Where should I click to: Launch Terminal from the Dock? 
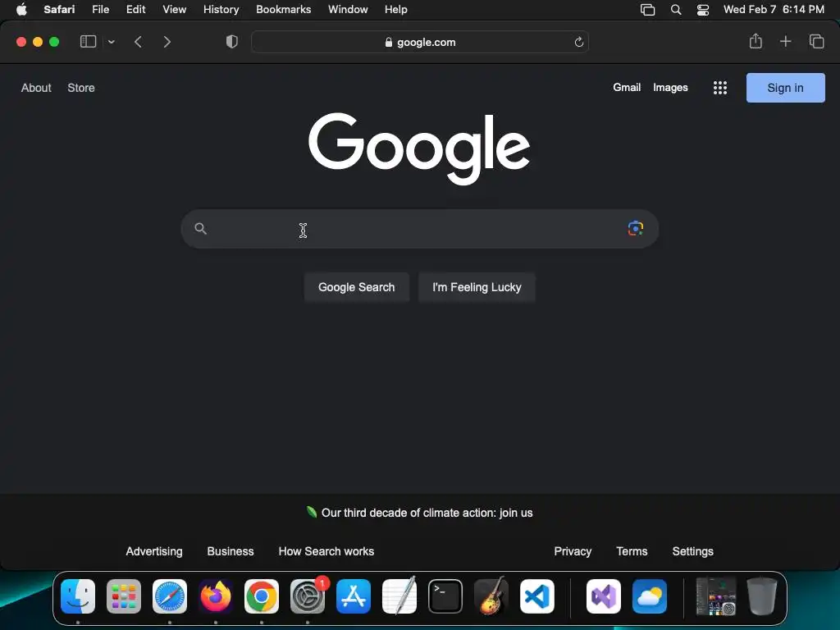pyautogui.click(x=445, y=596)
